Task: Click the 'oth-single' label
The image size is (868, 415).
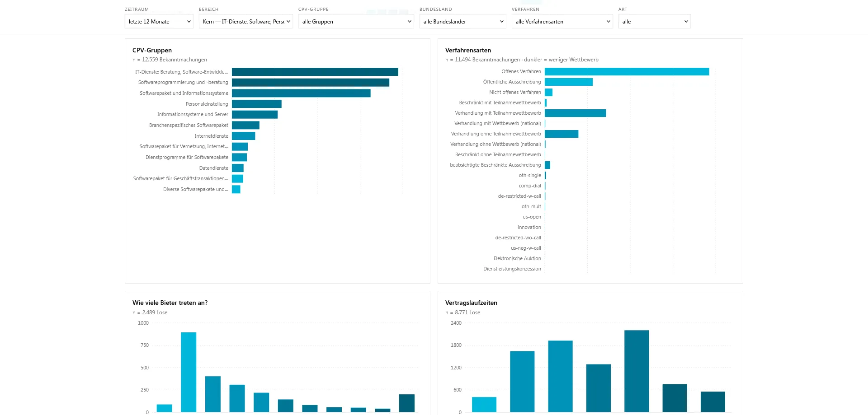Action: [530, 175]
